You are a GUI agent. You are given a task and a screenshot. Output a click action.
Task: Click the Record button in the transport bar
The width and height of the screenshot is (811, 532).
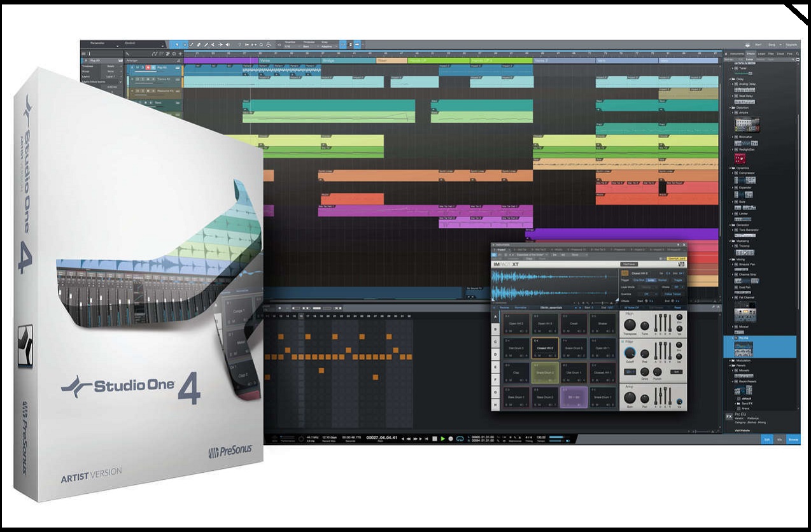tap(451, 438)
